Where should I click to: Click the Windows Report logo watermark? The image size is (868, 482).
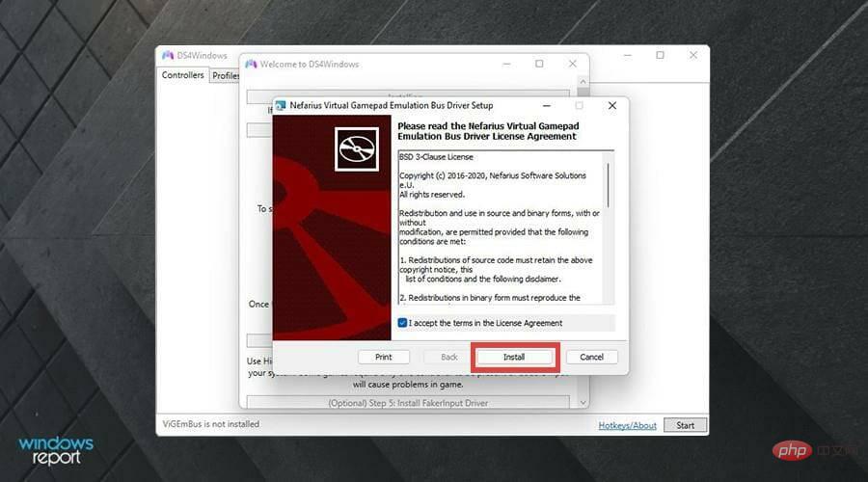pos(56,450)
